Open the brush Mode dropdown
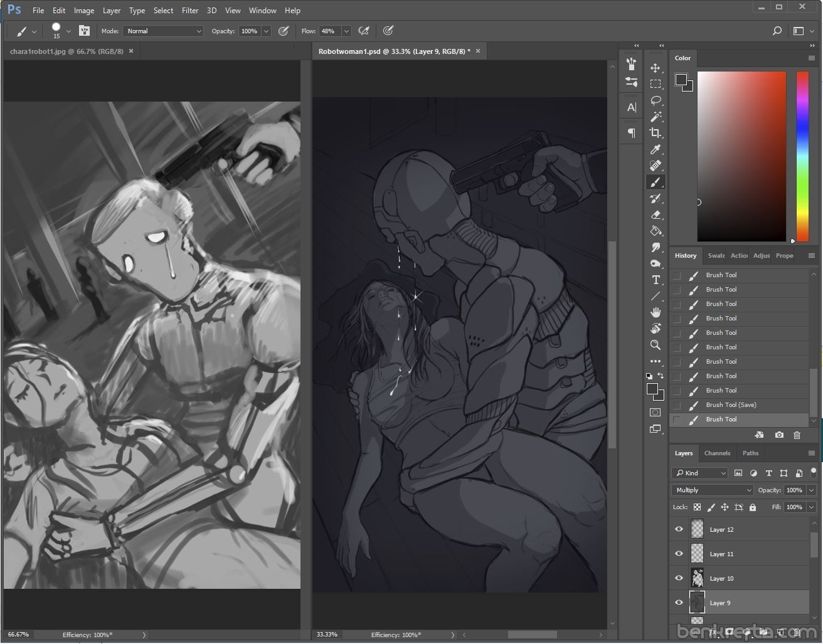The width and height of the screenshot is (823, 644). pyautogui.click(x=163, y=31)
